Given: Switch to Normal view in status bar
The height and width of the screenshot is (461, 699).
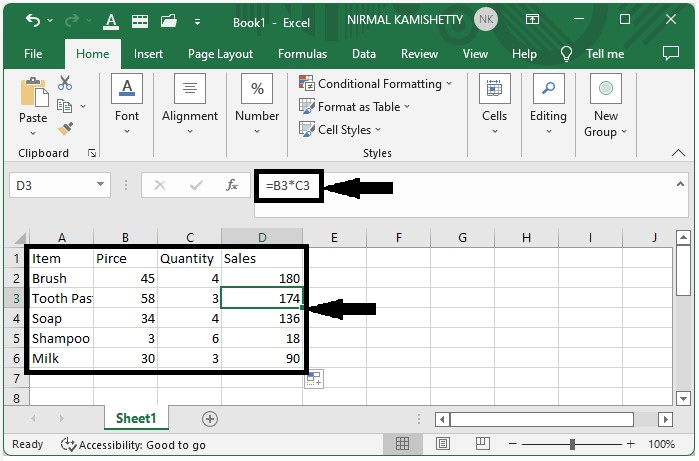Looking at the screenshot, I should 403,444.
